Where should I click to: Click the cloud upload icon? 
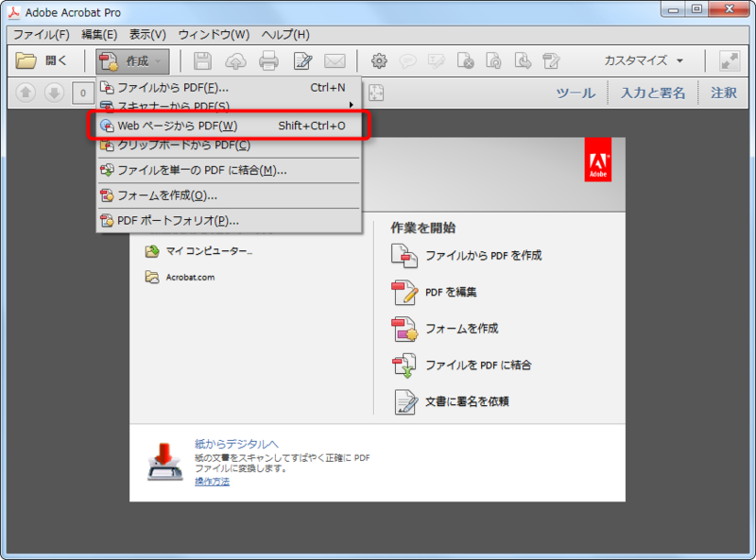click(x=235, y=61)
